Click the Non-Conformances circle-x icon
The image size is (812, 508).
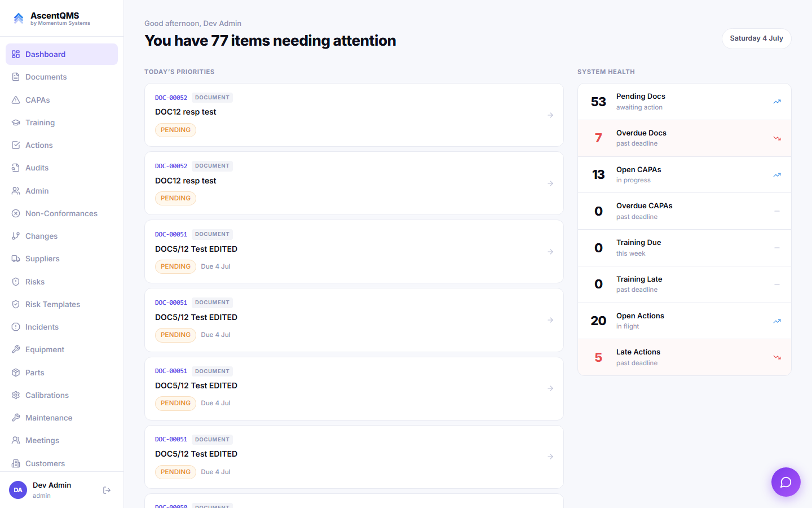[x=16, y=213]
